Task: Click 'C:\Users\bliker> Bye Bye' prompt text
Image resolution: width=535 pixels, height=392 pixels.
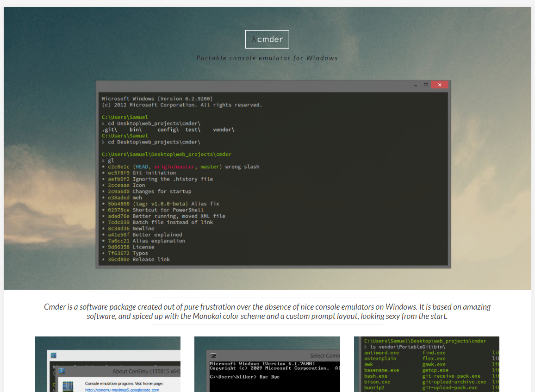Action: (x=245, y=377)
